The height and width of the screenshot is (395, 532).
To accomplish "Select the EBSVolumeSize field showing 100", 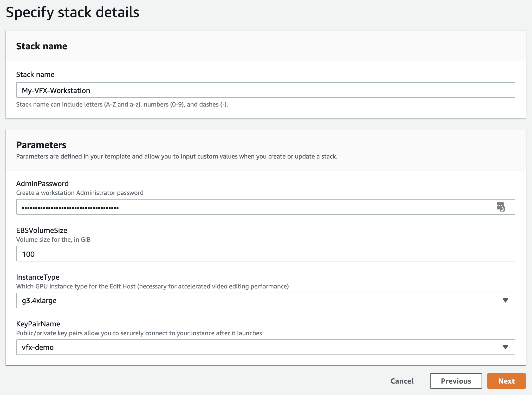I will tap(265, 254).
